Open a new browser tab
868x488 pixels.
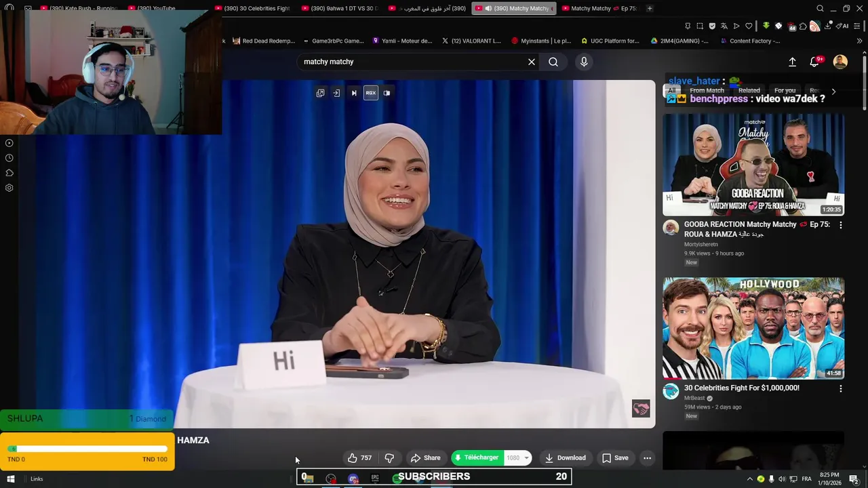[650, 8]
